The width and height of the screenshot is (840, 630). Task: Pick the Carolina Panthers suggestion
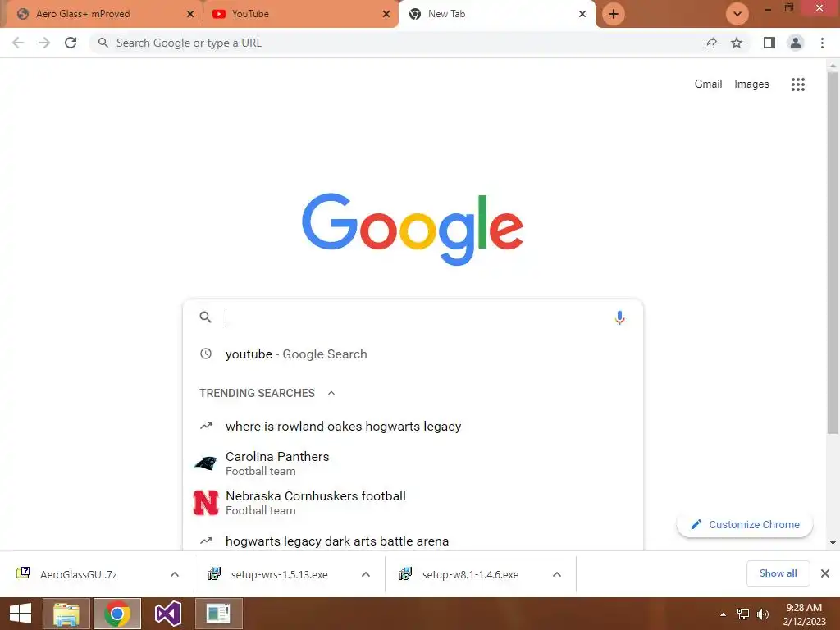[x=413, y=463]
